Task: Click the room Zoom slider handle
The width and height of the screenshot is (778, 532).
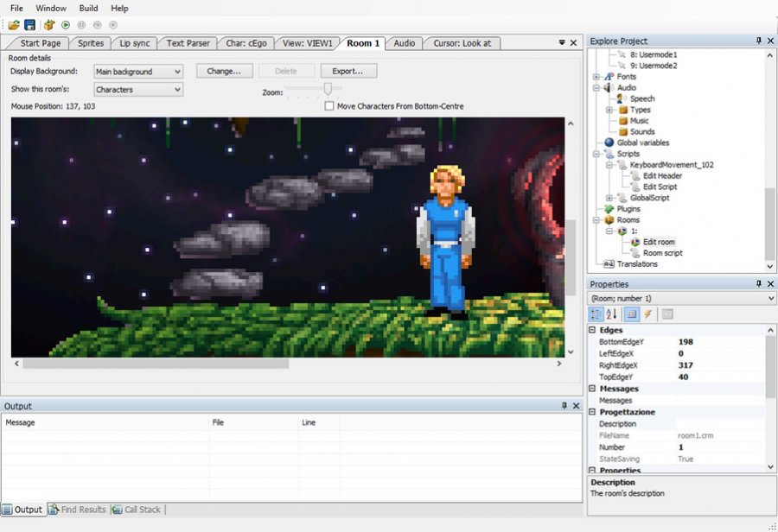Action: pyautogui.click(x=328, y=89)
